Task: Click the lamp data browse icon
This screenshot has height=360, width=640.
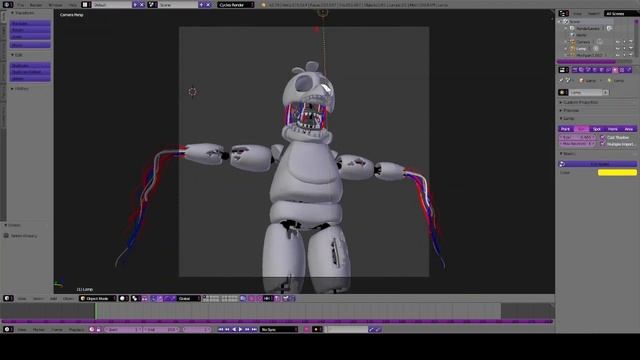Action: 563,93
